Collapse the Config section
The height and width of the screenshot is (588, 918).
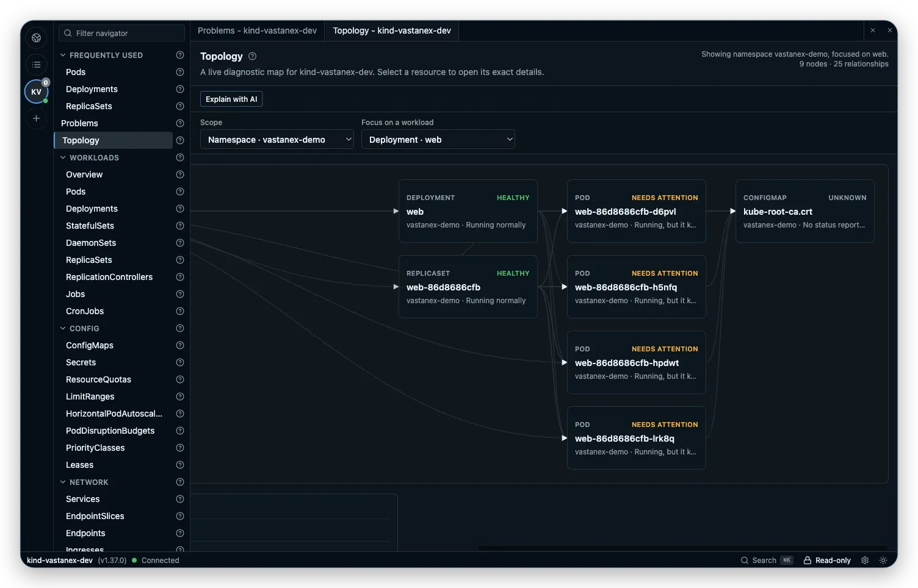63,328
